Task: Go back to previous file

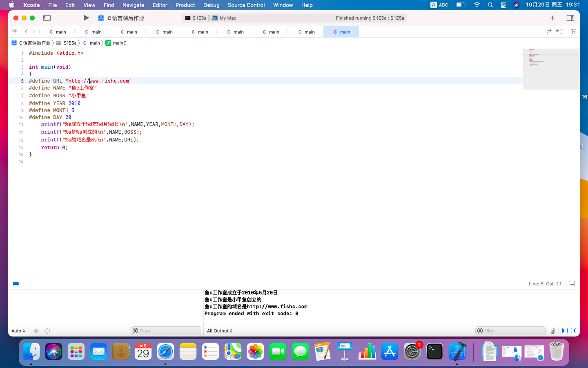Action: [x=26, y=31]
